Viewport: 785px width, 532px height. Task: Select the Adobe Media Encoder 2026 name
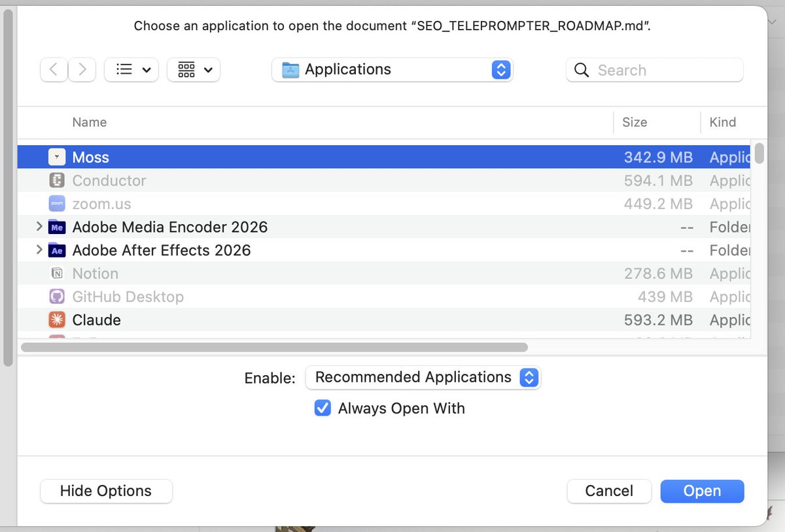click(170, 227)
